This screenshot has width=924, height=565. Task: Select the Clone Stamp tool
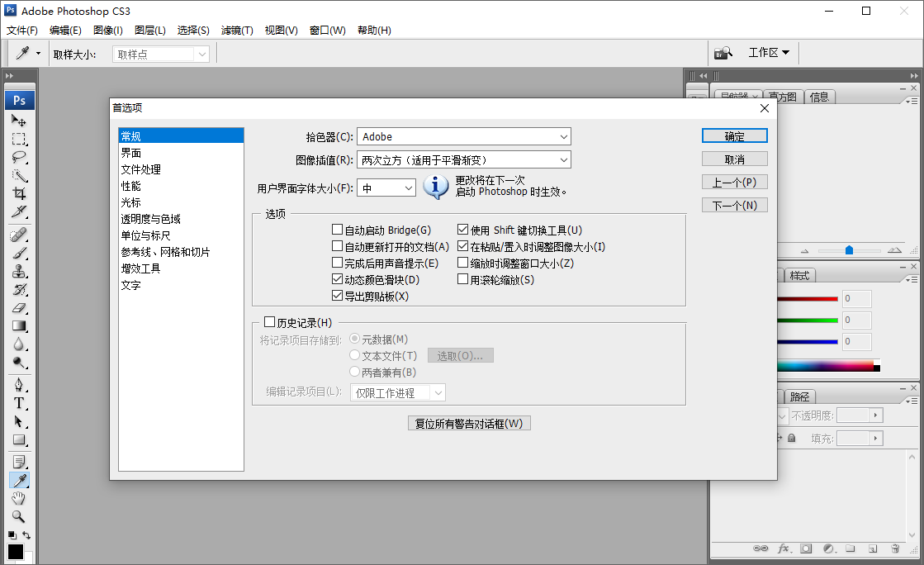tap(18, 272)
